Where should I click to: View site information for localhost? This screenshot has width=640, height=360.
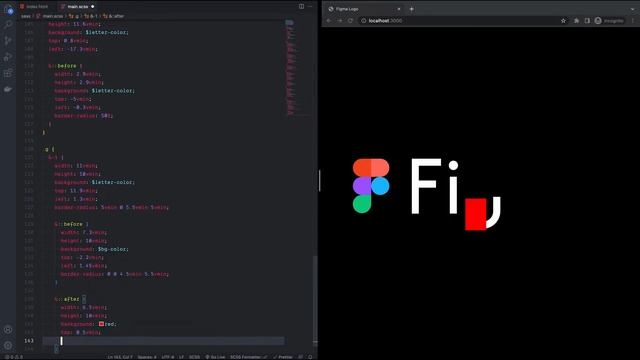(363, 20)
